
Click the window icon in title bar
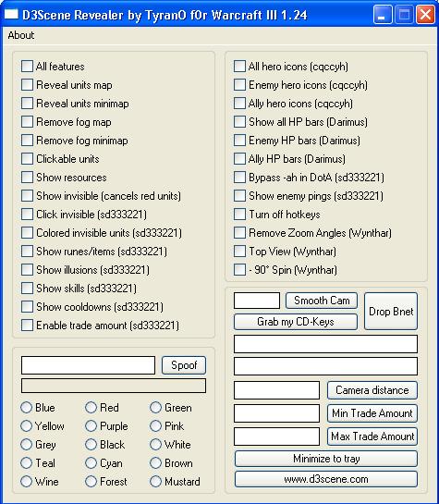pyautogui.click(x=11, y=14)
